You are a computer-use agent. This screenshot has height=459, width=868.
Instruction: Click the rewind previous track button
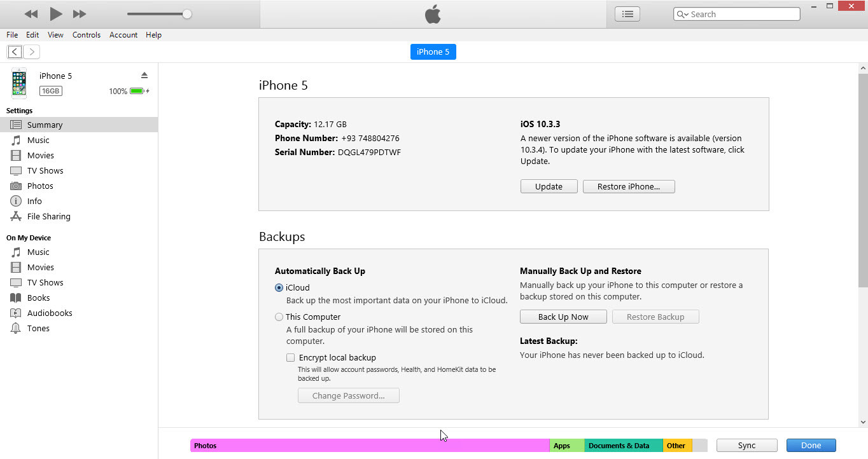[x=31, y=14]
